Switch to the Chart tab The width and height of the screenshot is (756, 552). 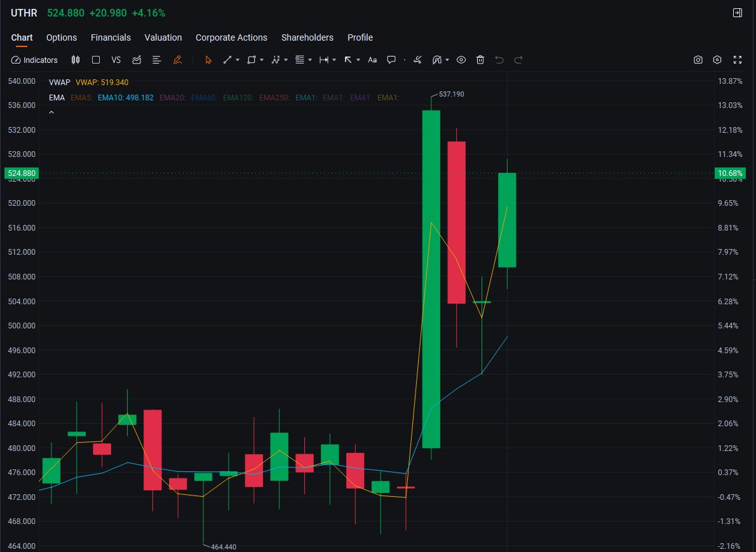22,37
